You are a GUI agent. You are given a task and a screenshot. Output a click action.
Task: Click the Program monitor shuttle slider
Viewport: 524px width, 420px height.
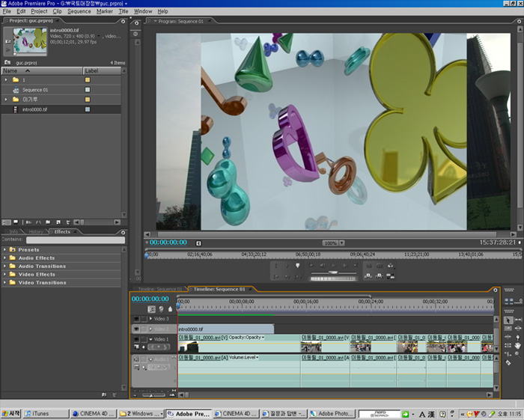[x=333, y=273]
